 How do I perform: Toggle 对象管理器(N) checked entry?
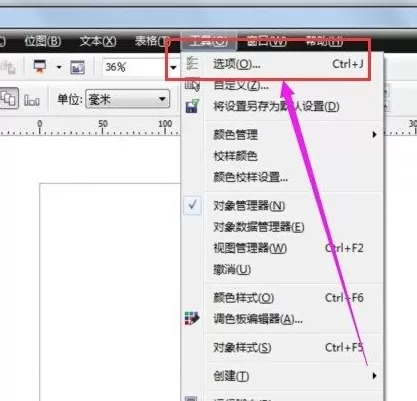tap(283, 206)
